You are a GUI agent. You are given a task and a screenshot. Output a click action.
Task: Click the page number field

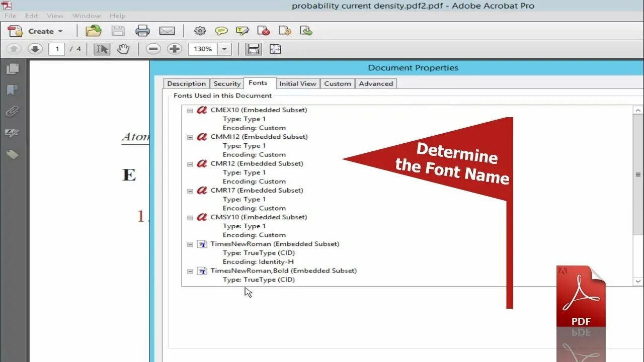57,49
